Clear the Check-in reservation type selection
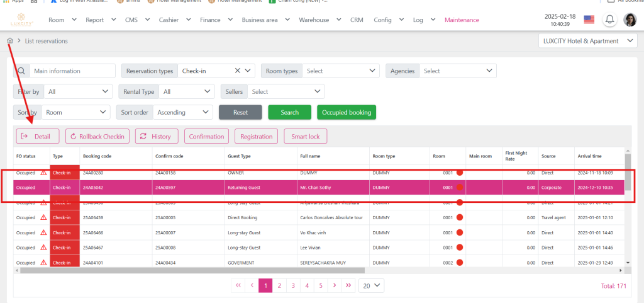Image resolution: width=644 pixels, height=303 pixels. pos(238,71)
